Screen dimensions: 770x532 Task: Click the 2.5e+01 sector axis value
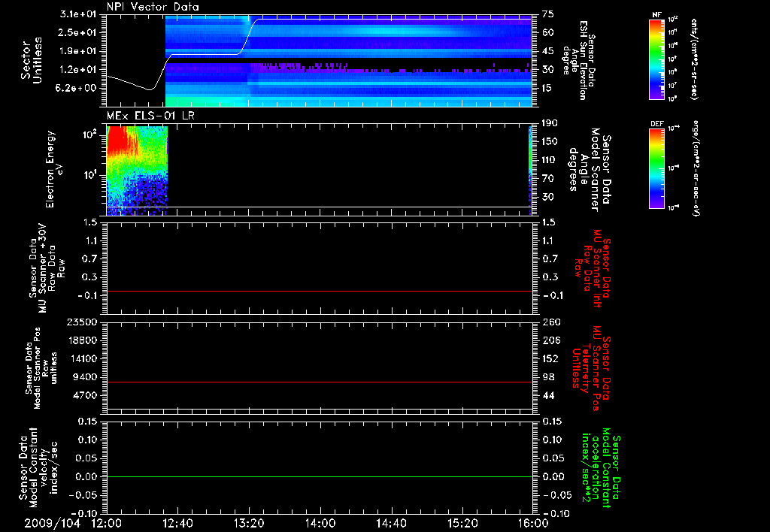[x=78, y=32]
